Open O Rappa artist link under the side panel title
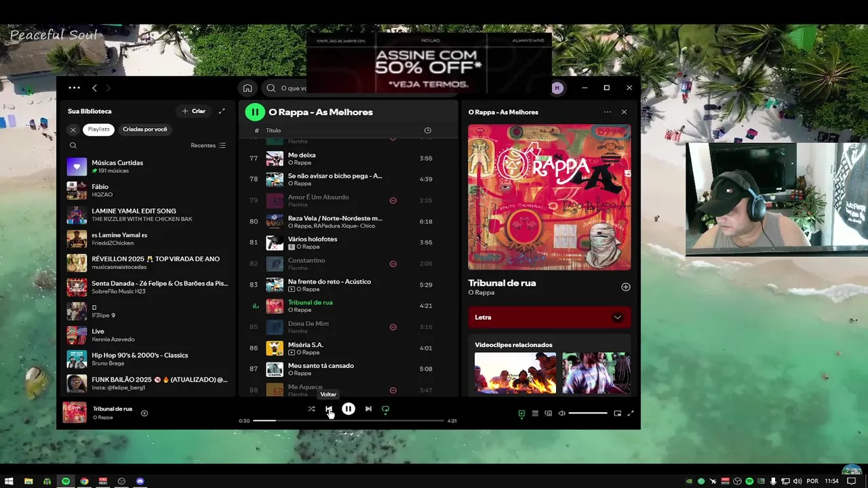This screenshot has height=488, width=868. (x=481, y=293)
